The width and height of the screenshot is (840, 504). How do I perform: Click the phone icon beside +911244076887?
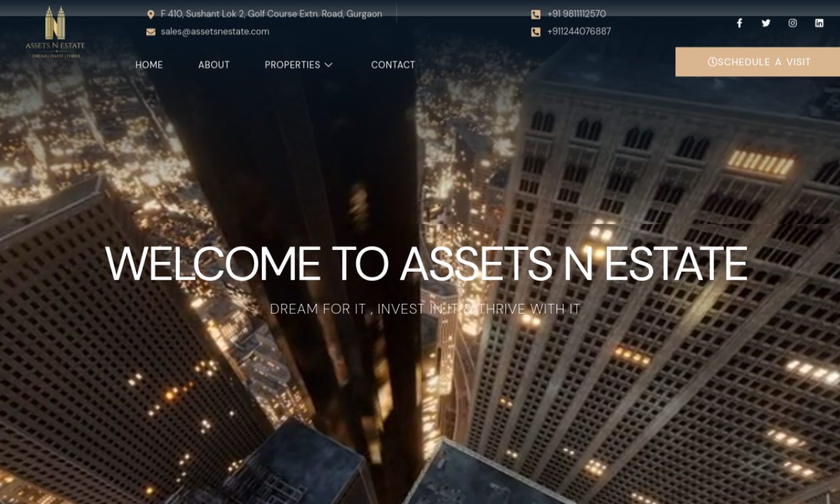click(x=535, y=31)
